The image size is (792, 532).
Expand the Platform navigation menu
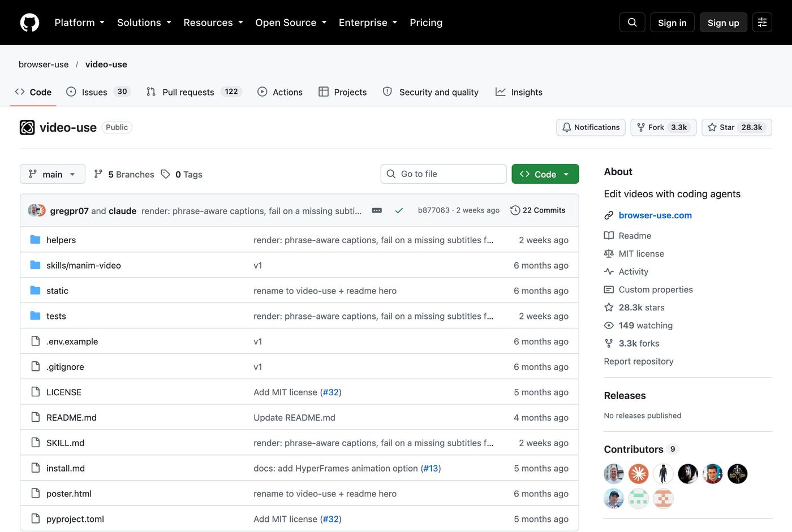pos(80,23)
